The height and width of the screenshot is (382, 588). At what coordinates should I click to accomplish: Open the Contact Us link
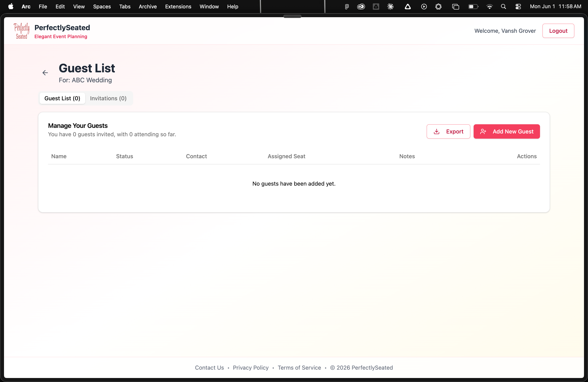pyautogui.click(x=210, y=368)
